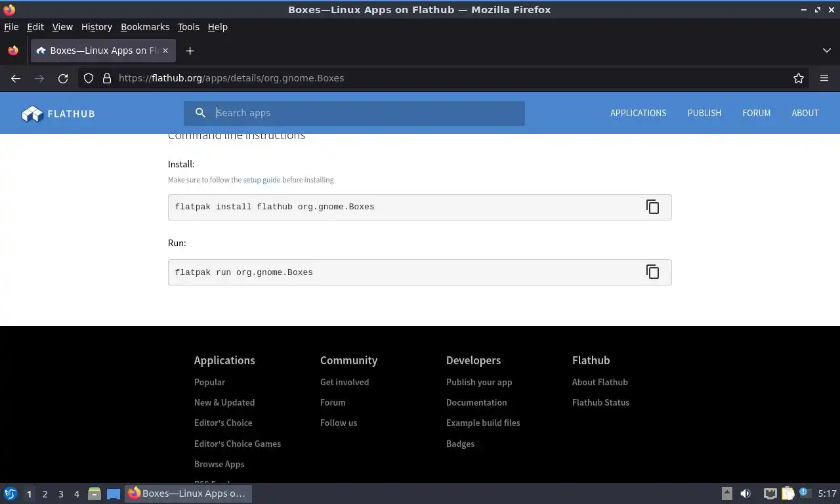Click the Flathub logo
Image resolution: width=840 pixels, height=504 pixels.
point(58,114)
